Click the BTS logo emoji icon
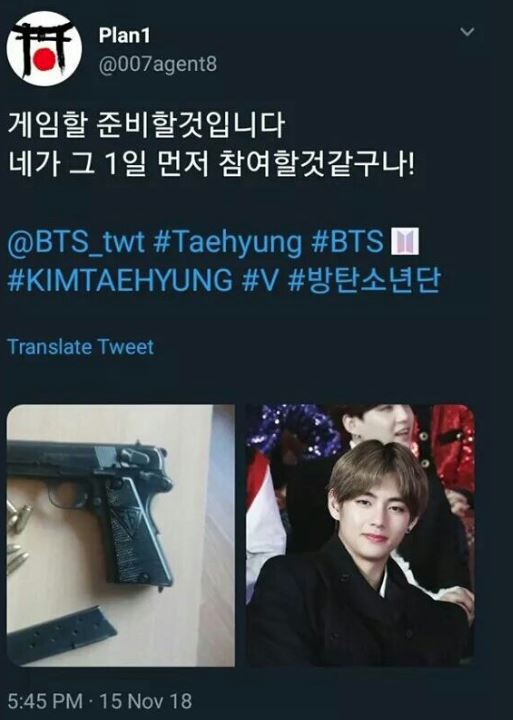The width and height of the screenshot is (513, 720). tap(405, 241)
